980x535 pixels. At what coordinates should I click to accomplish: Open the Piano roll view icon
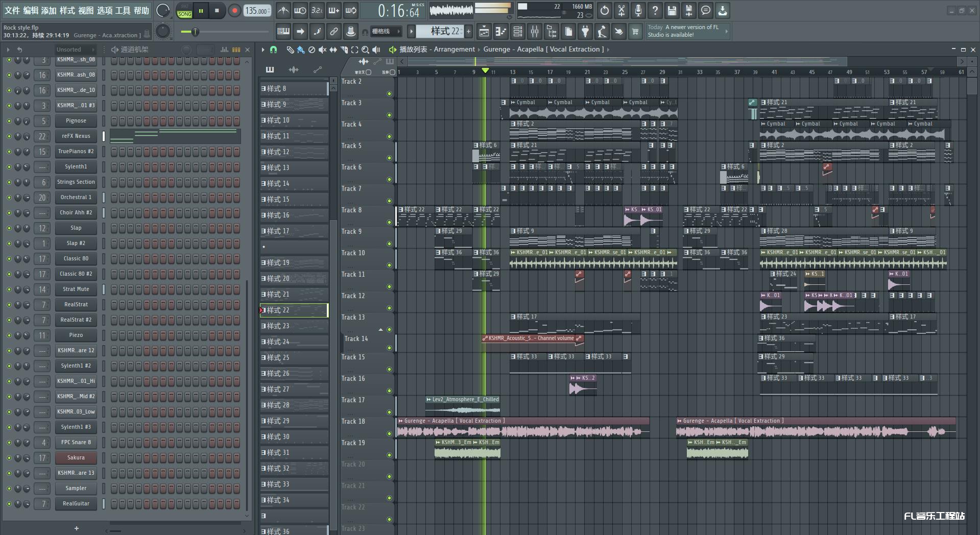pos(500,32)
